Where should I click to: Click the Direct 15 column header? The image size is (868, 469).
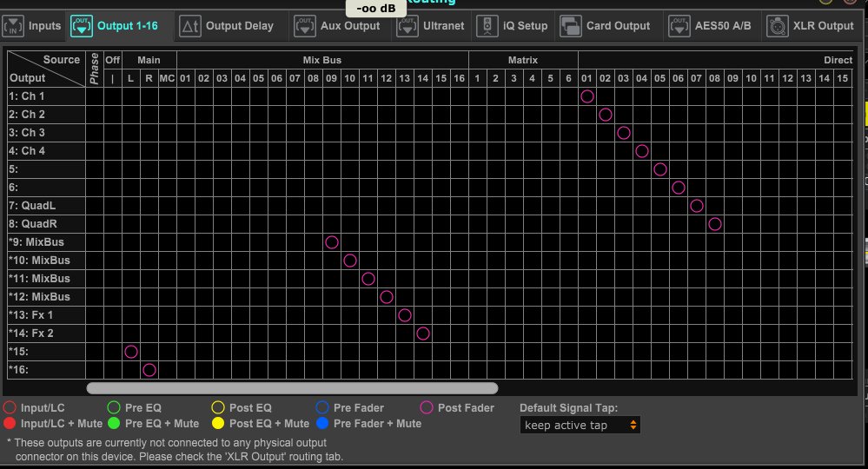(x=843, y=78)
